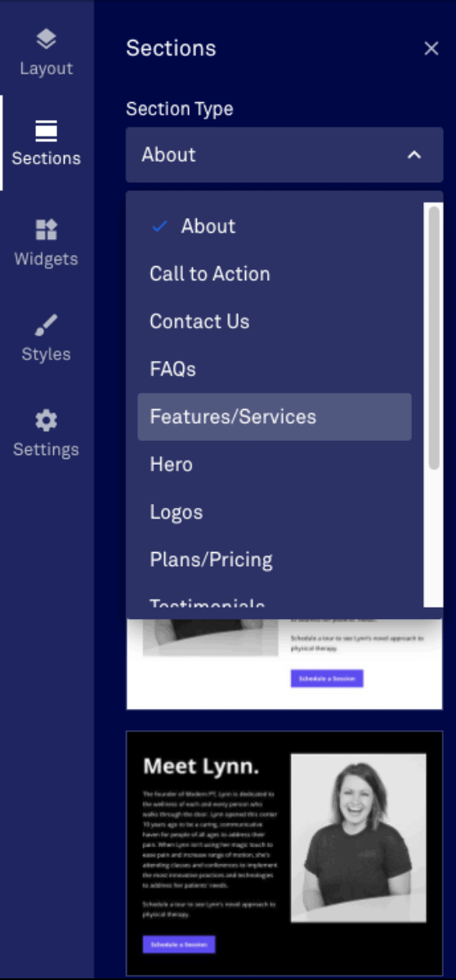Choose Features/Services option
Image resolution: width=456 pixels, height=980 pixels.
[275, 417]
